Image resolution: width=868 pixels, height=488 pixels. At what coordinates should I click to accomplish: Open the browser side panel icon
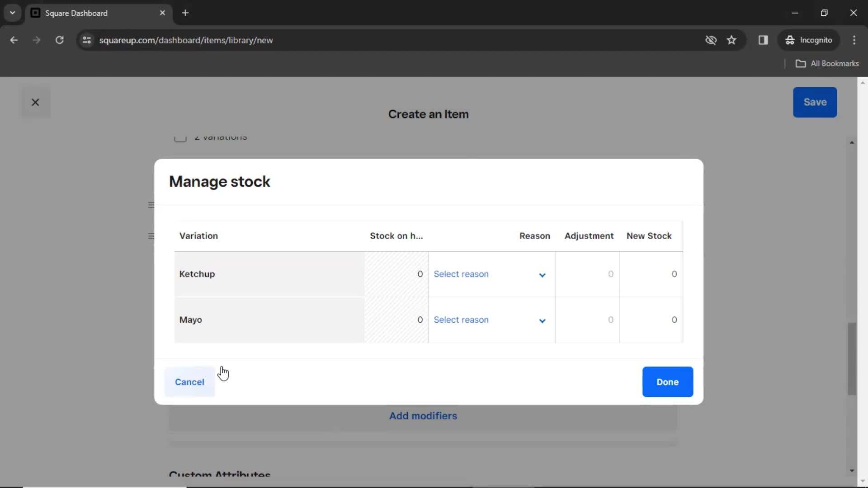(763, 40)
